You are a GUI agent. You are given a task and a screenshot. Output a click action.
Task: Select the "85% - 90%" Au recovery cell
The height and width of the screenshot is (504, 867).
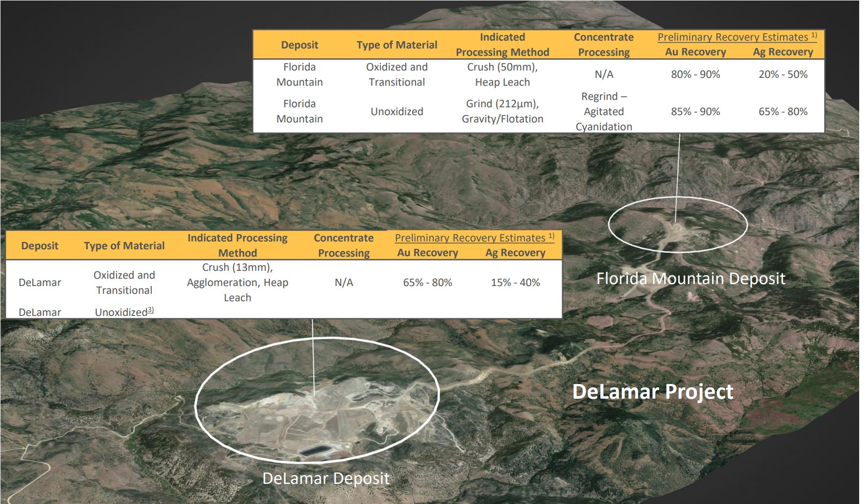pos(695,112)
